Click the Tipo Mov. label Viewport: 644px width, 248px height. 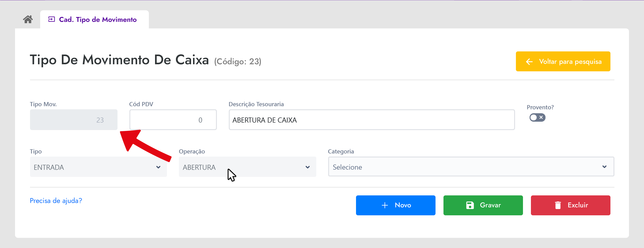tap(43, 104)
